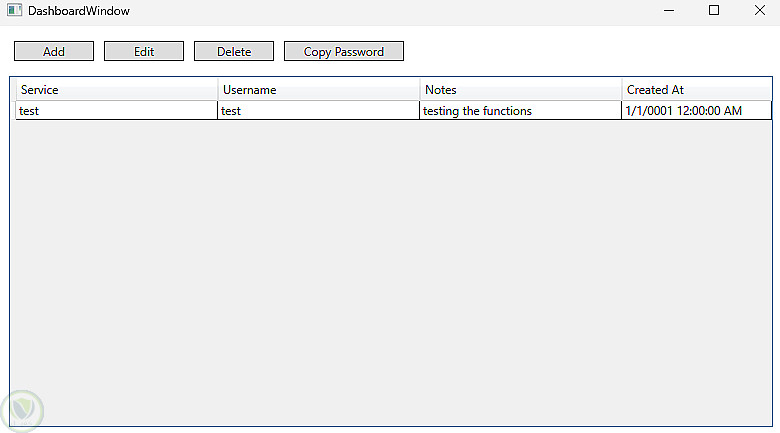The image size is (780, 433).
Task: Click the DashboardWindow title bar text
Action: [79, 11]
